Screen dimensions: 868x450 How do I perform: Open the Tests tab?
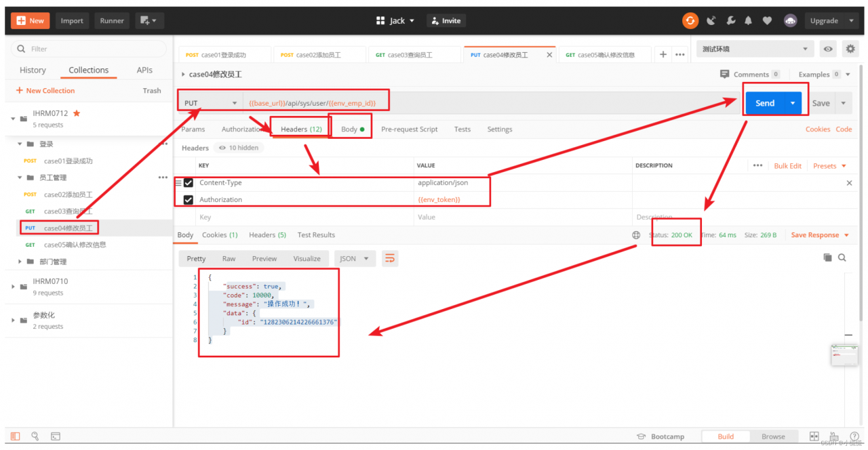tap(462, 129)
